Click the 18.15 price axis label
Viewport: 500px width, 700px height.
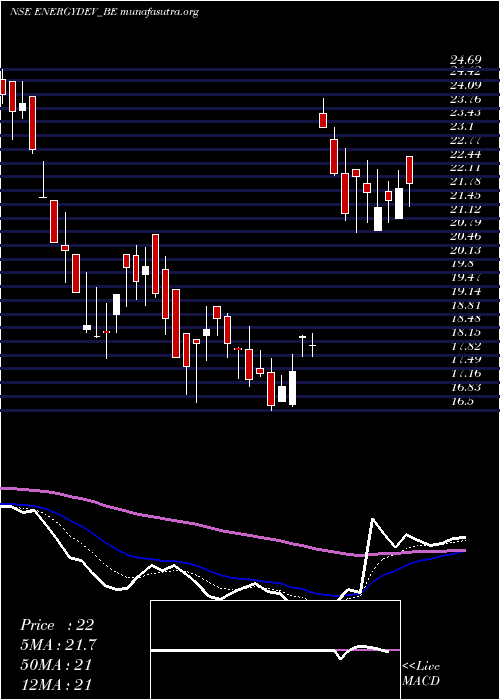(x=465, y=333)
